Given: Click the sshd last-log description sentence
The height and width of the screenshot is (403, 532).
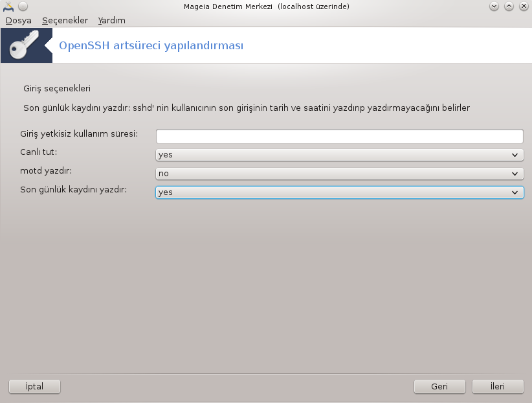Looking at the screenshot, I should [x=247, y=108].
